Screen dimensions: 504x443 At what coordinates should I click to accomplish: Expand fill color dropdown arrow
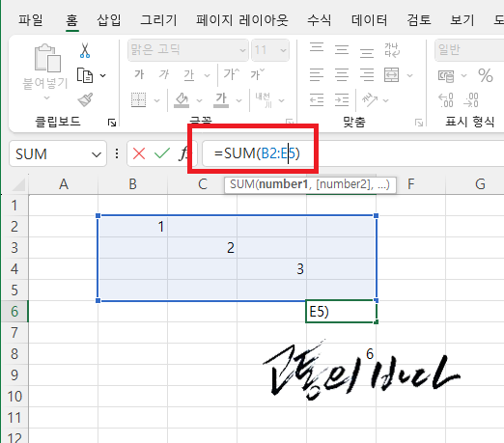point(200,100)
